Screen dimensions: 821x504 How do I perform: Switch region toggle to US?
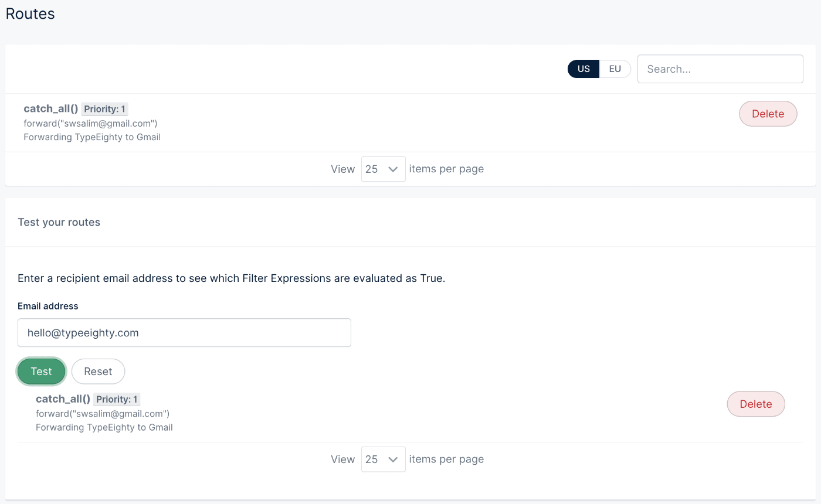click(x=583, y=69)
